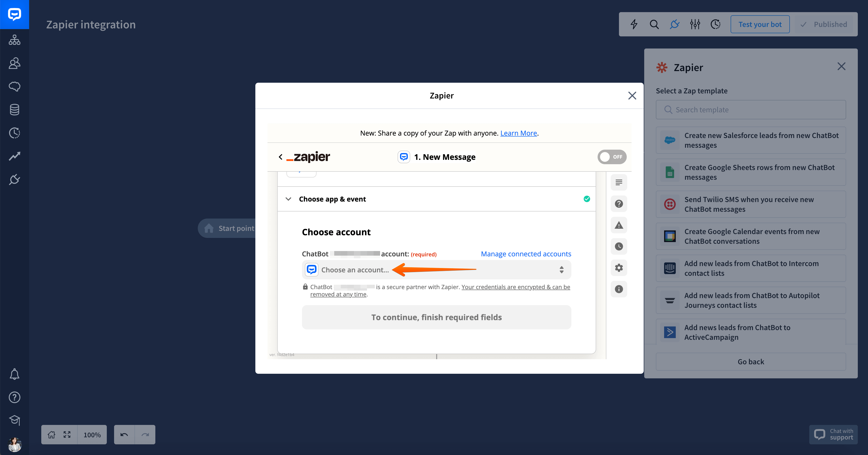This screenshot has width=868, height=455.
Task: Open the Zap warning triangle icon
Action: pos(619,225)
